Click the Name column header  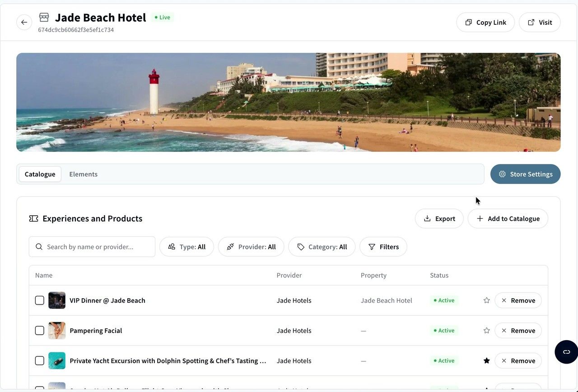(44, 275)
